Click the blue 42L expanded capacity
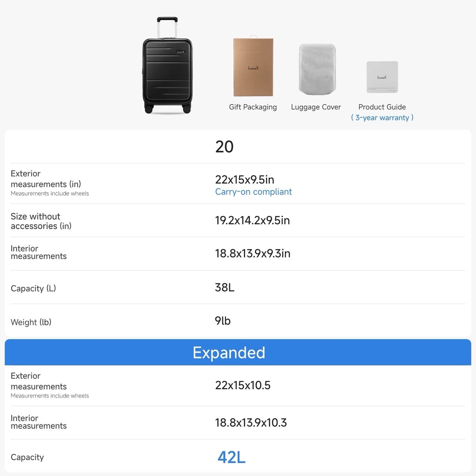The image size is (476, 476). [232, 457]
